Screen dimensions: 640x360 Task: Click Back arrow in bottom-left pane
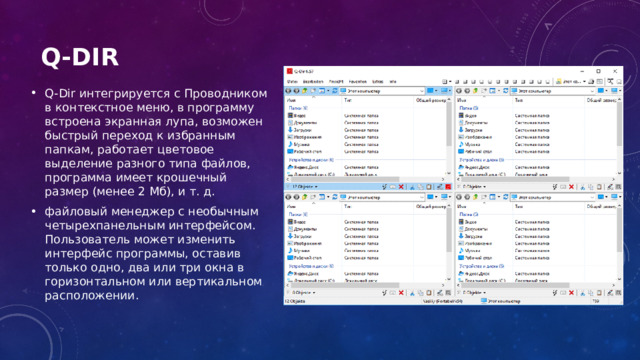(289, 197)
